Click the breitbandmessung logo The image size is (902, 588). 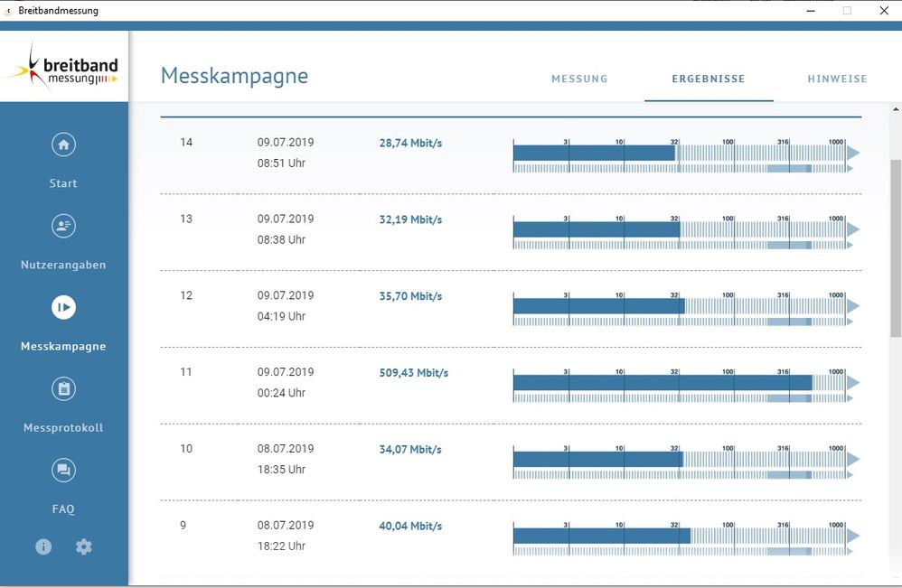tap(63, 67)
